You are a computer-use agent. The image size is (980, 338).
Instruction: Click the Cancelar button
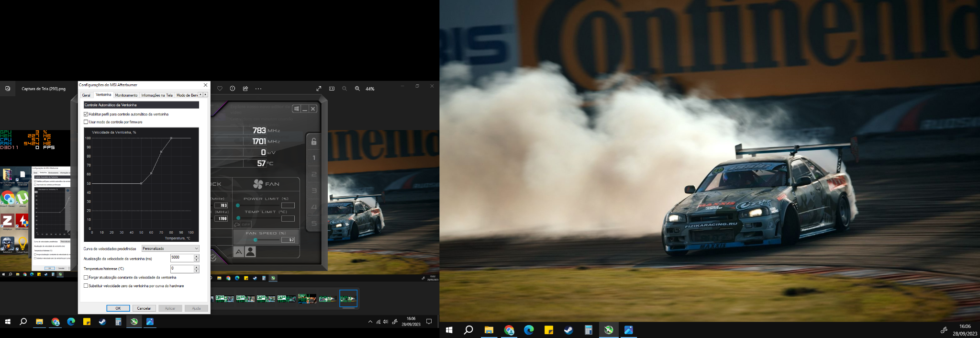(x=144, y=308)
